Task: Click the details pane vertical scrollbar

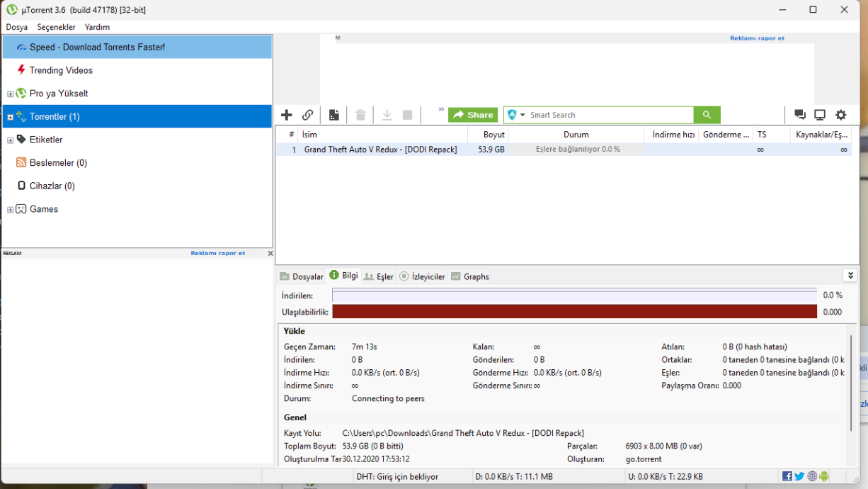Action: coord(852,383)
